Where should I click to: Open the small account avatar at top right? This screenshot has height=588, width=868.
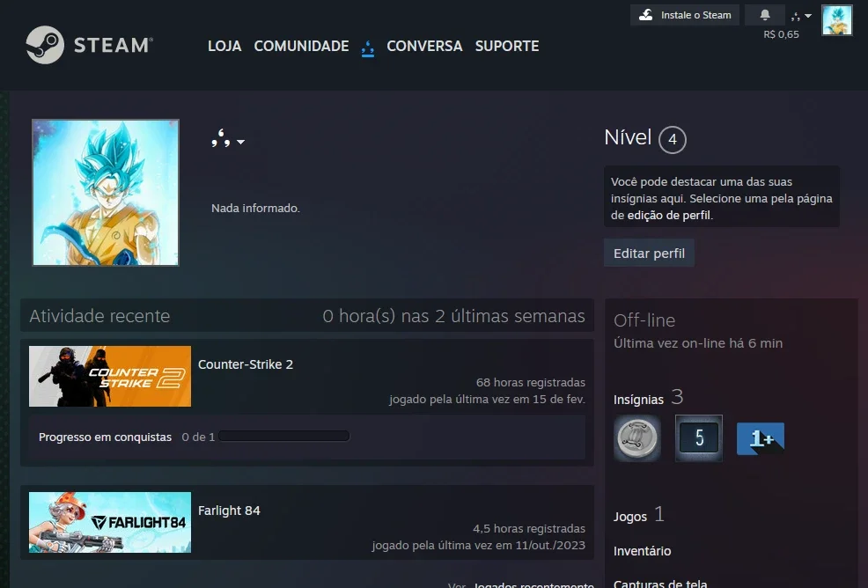coord(837,20)
